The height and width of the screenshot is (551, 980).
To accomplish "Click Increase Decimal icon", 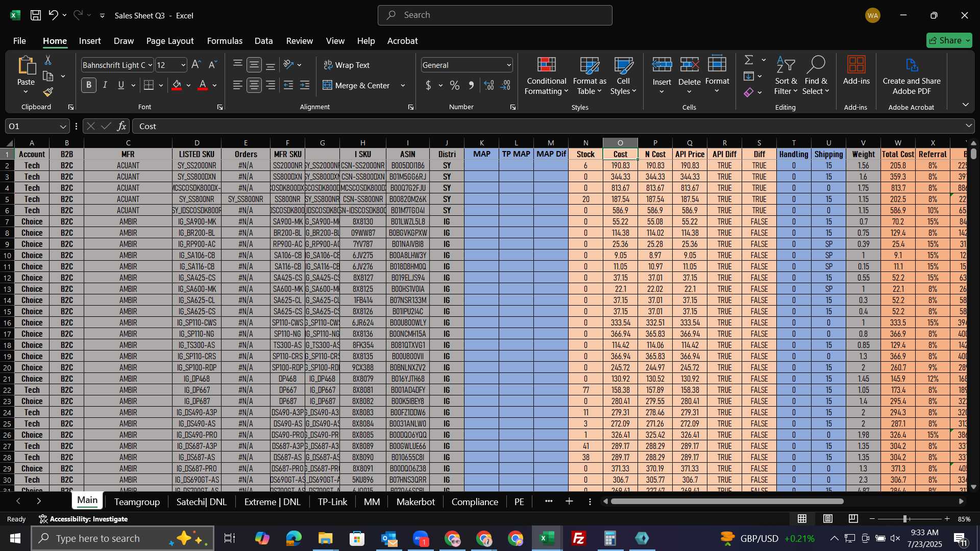I will coord(489,85).
